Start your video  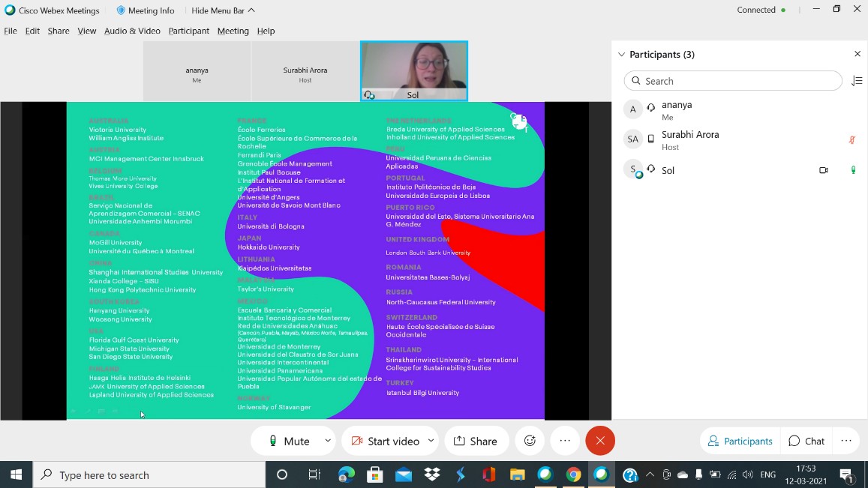click(x=386, y=441)
